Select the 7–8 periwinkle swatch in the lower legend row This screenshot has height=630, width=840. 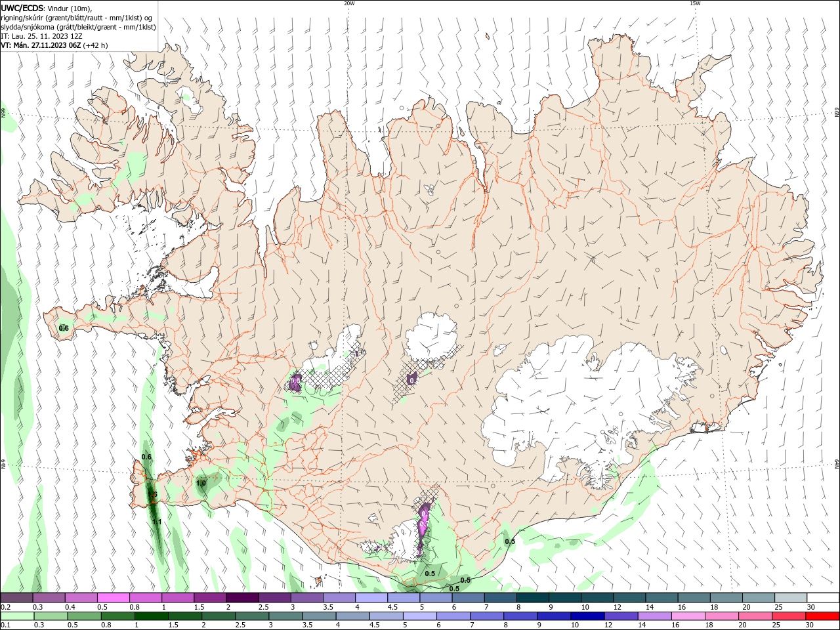click(x=487, y=616)
